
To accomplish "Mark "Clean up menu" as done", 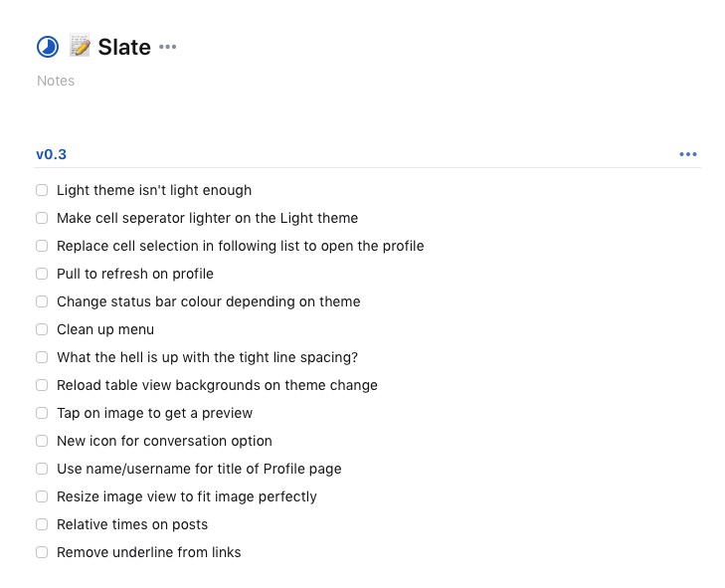I will 42,329.
